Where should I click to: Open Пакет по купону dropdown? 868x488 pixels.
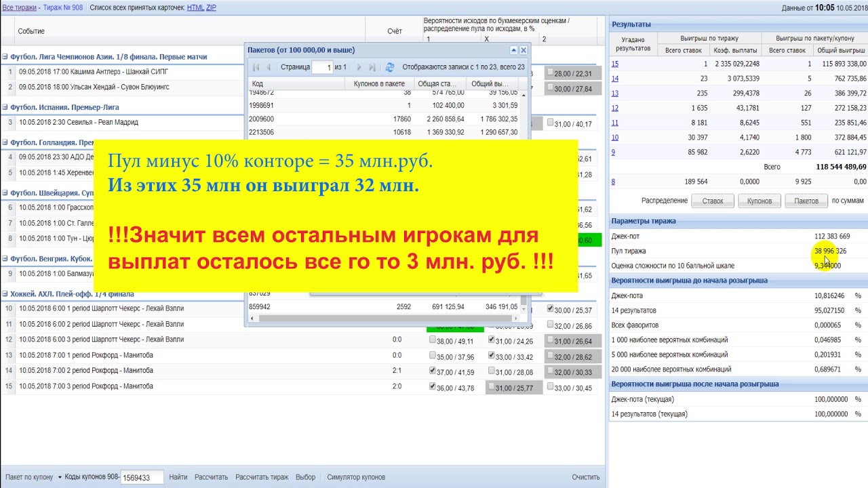[x=60, y=477]
